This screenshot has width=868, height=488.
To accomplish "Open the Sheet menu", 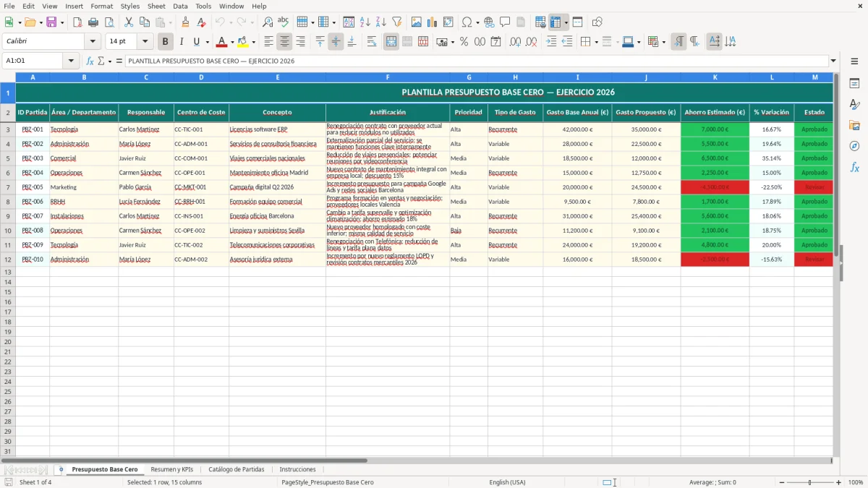I will pyautogui.click(x=156, y=6).
